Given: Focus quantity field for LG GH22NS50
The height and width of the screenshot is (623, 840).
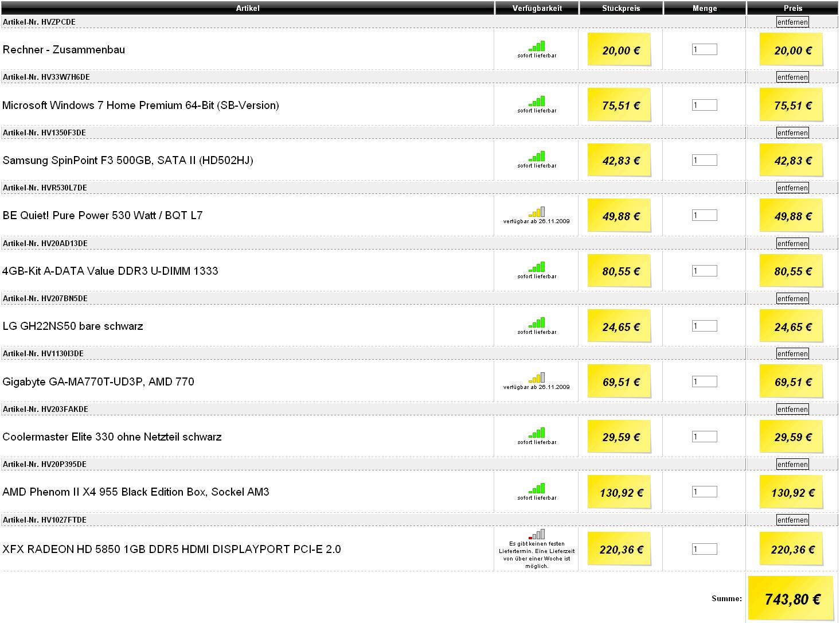Looking at the screenshot, I should point(705,326).
